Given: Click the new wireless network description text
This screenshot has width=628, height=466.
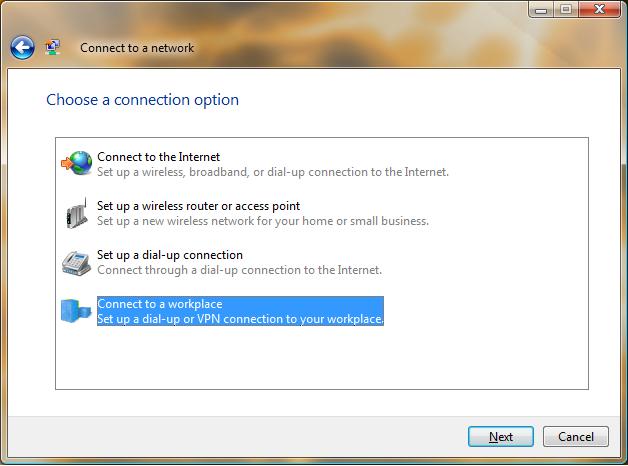Looking at the screenshot, I should pos(263,221).
